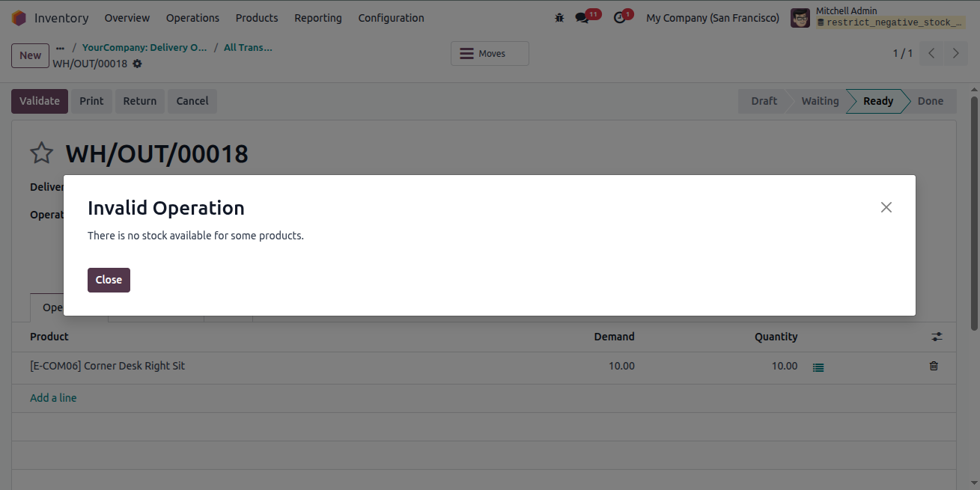The height and width of the screenshot is (490, 980).
Task: Click the pager 1 / 1 counter
Action: (902, 53)
